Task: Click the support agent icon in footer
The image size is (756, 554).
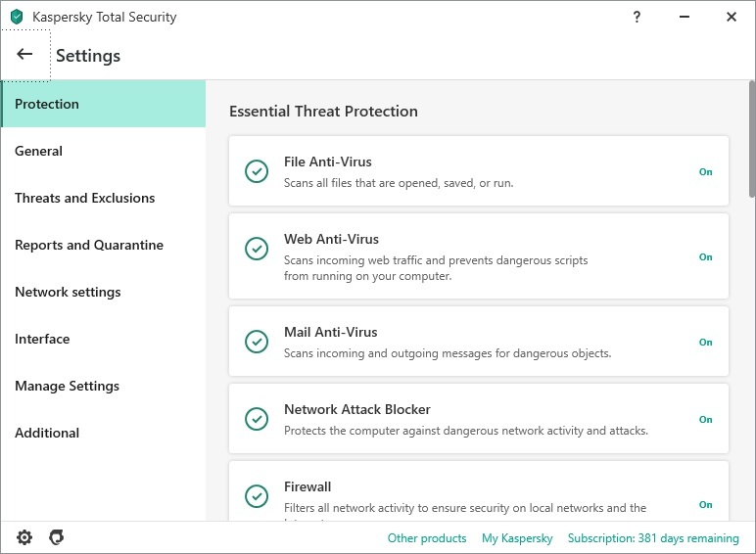Action: tap(57, 537)
